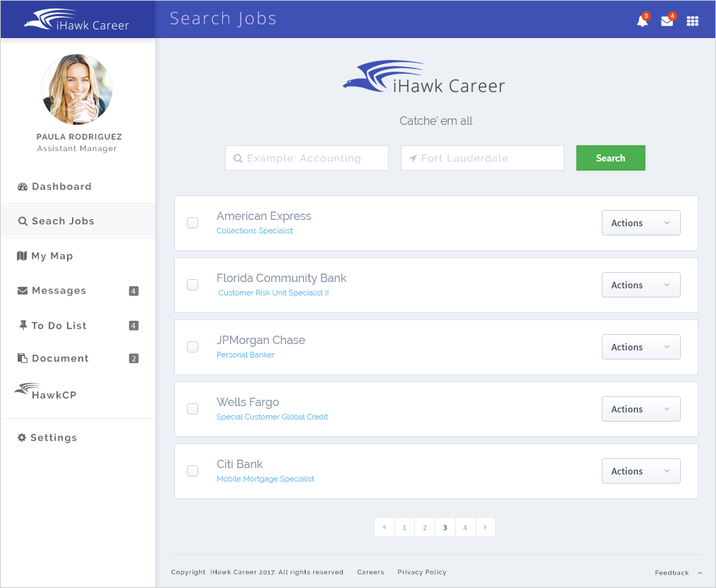The width and height of the screenshot is (716, 588).
Task: Click the To Do List pin icon
Action: (x=23, y=325)
